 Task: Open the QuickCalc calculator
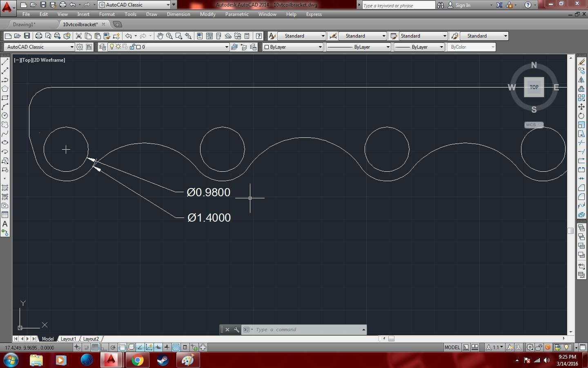pyautogui.click(x=247, y=36)
